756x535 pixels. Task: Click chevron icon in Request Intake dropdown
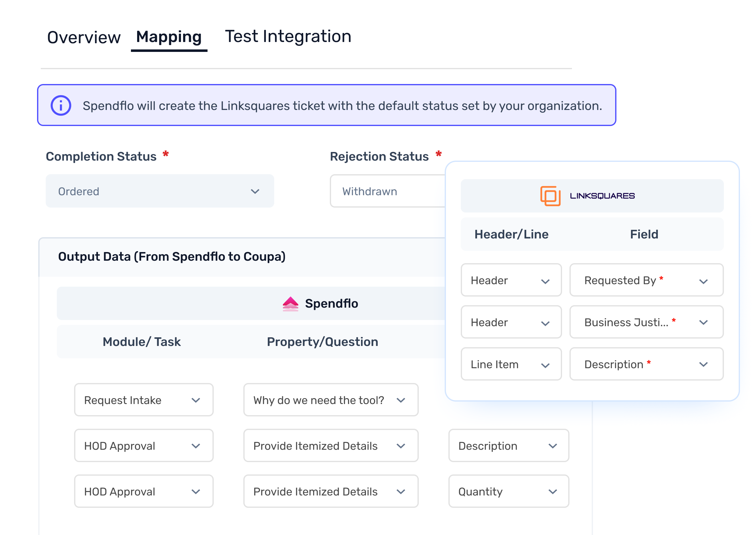coord(196,400)
